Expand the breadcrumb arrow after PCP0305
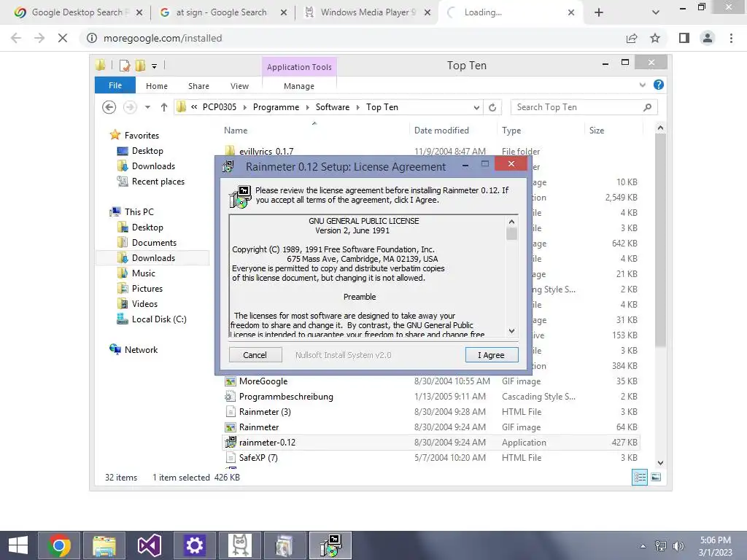747x560 pixels. [x=245, y=107]
